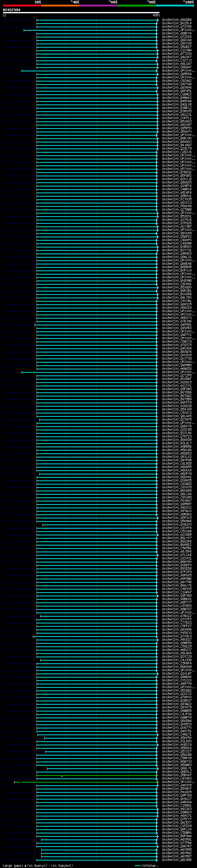Click hit label UniRef100_Q95PD4
This screenshot has height=868, width=197.
pos(177,74)
